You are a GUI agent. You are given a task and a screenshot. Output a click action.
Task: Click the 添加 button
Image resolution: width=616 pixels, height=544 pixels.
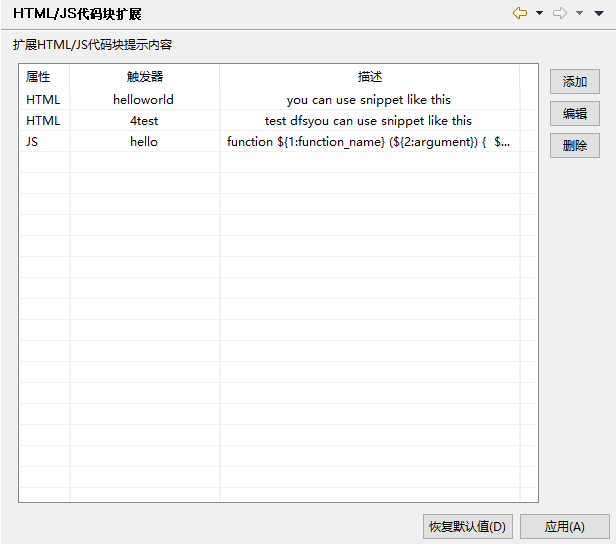point(574,82)
